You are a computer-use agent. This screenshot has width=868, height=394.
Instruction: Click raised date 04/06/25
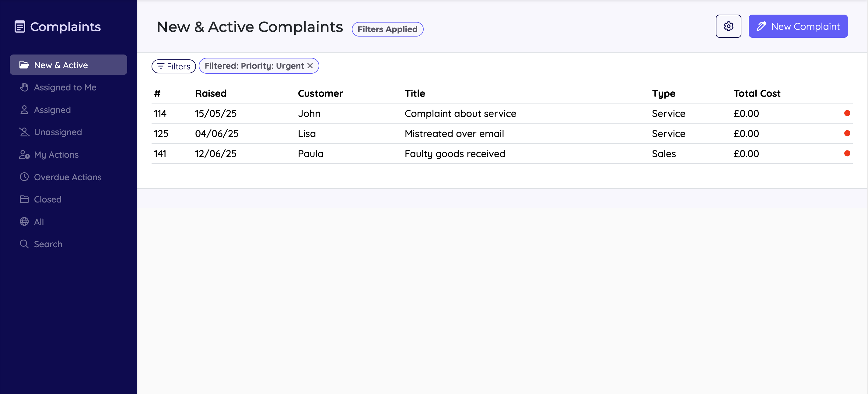tap(217, 134)
